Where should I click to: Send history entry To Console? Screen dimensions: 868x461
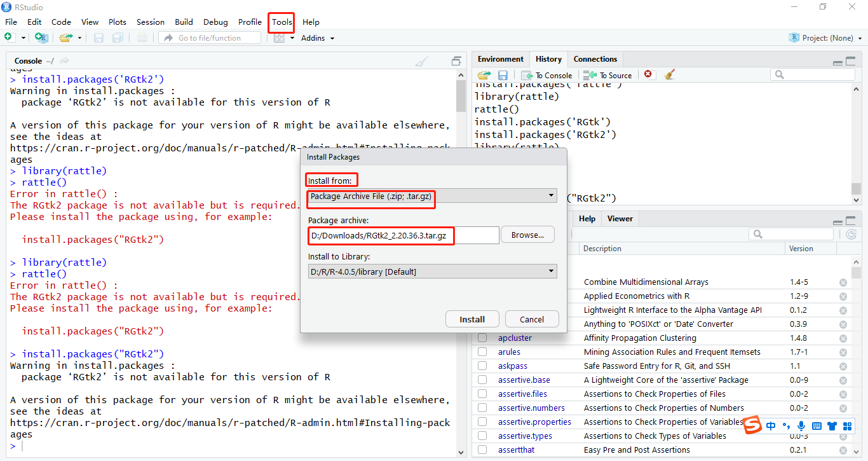coord(546,74)
